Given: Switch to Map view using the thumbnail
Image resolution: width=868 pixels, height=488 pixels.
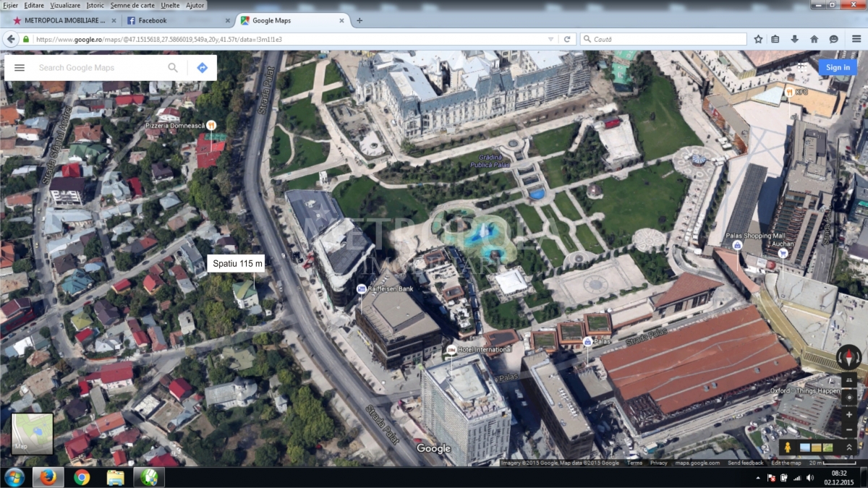Looking at the screenshot, I should (x=32, y=433).
